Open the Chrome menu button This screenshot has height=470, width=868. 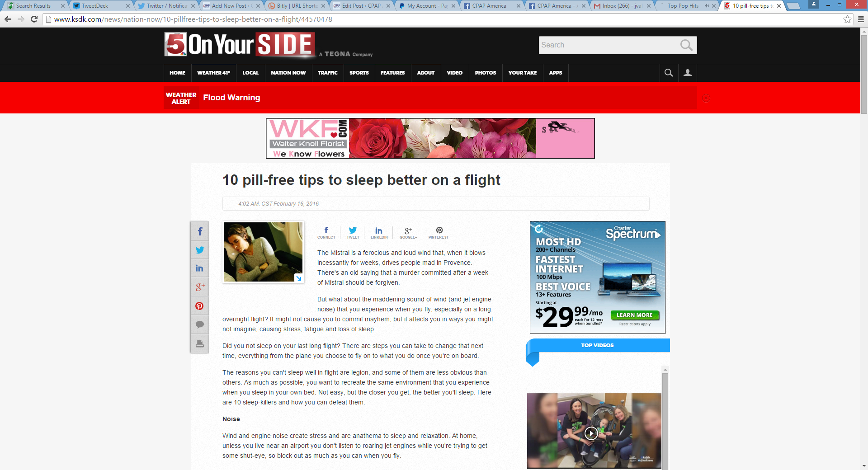click(861, 19)
